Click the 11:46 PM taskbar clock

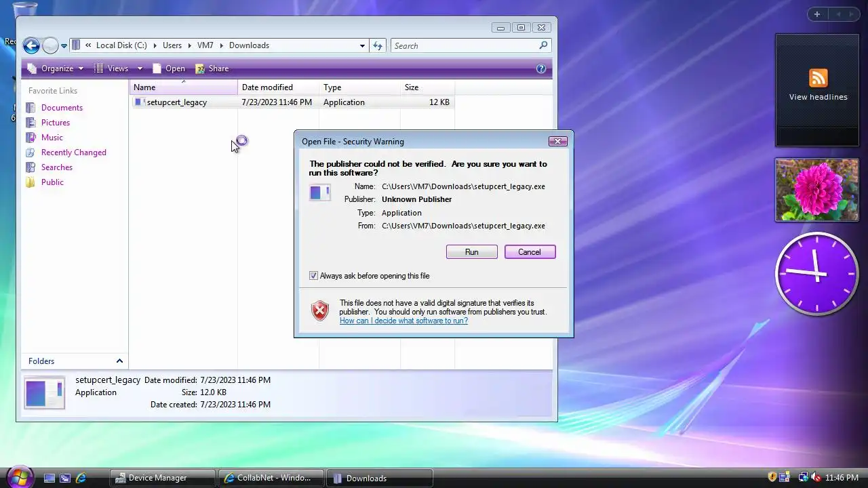click(x=842, y=478)
